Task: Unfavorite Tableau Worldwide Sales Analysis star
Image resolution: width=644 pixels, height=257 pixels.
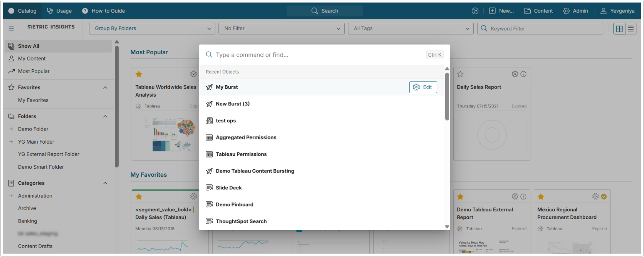Action: click(139, 74)
